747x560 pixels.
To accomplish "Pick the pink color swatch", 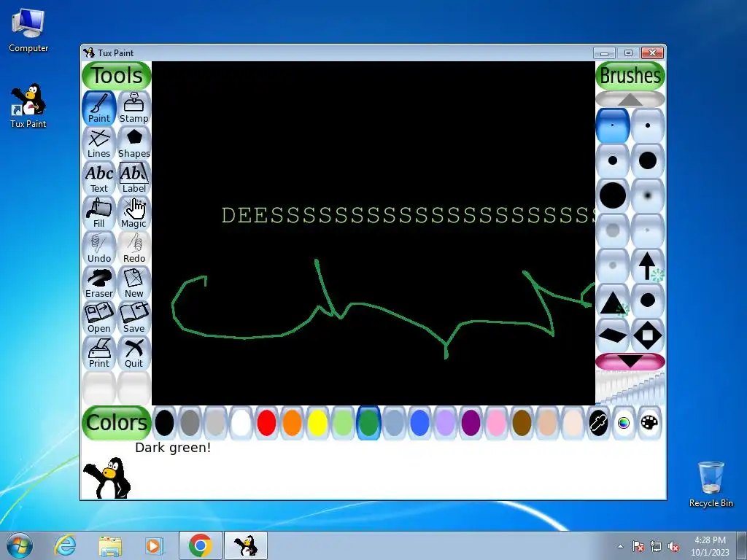I will pyautogui.click(x=496, y=423).
